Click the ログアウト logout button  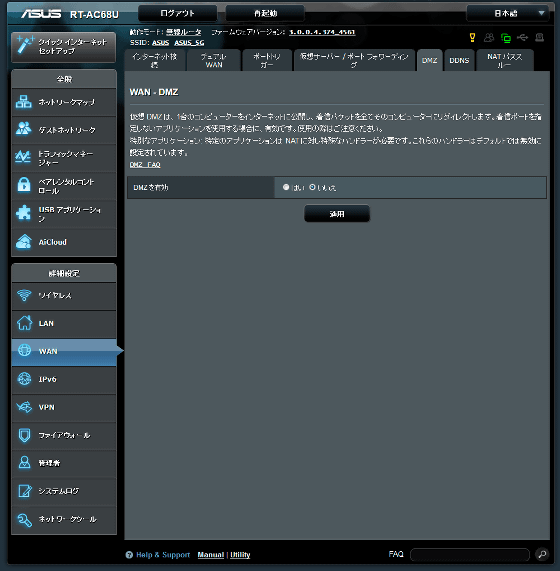(177, 13)
